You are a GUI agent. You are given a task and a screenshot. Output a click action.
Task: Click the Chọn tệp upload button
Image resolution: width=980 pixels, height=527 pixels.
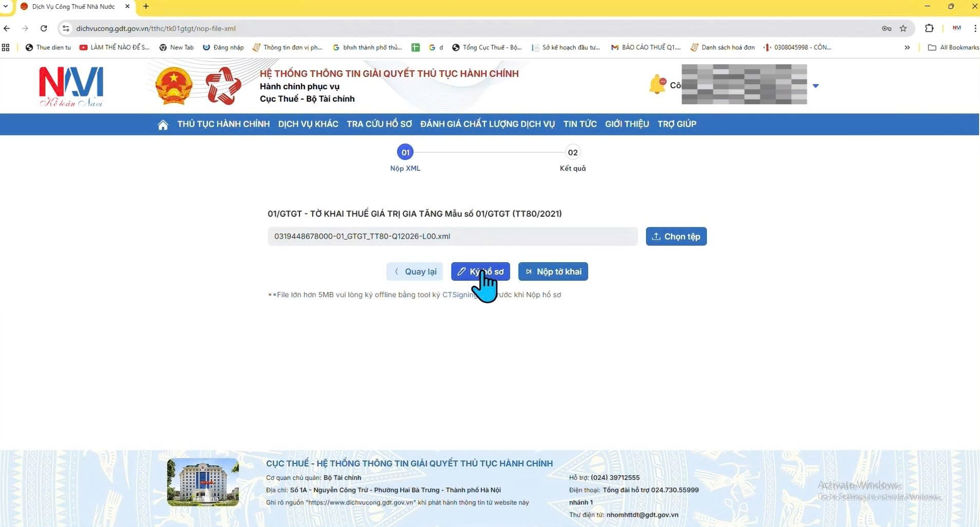[x=676, y=237]
